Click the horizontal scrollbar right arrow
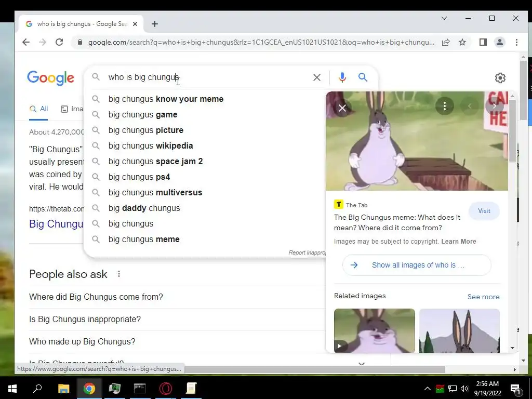The width and height of the screenshot is (532, 399). pyautogui.click(x=515, y=369)
